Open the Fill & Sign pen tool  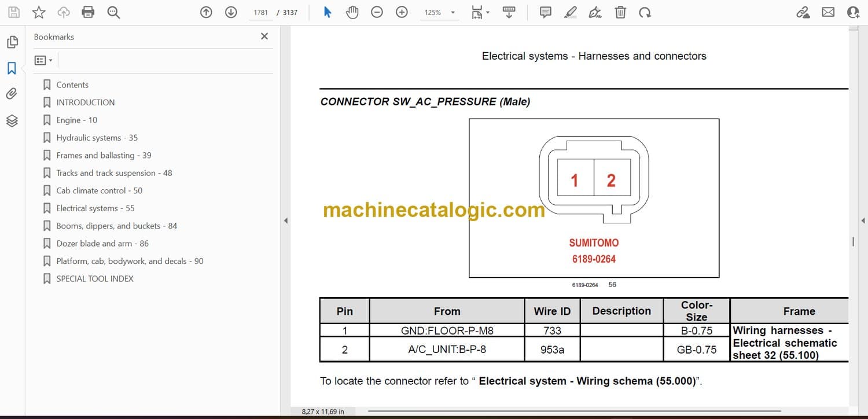[595, 12]
